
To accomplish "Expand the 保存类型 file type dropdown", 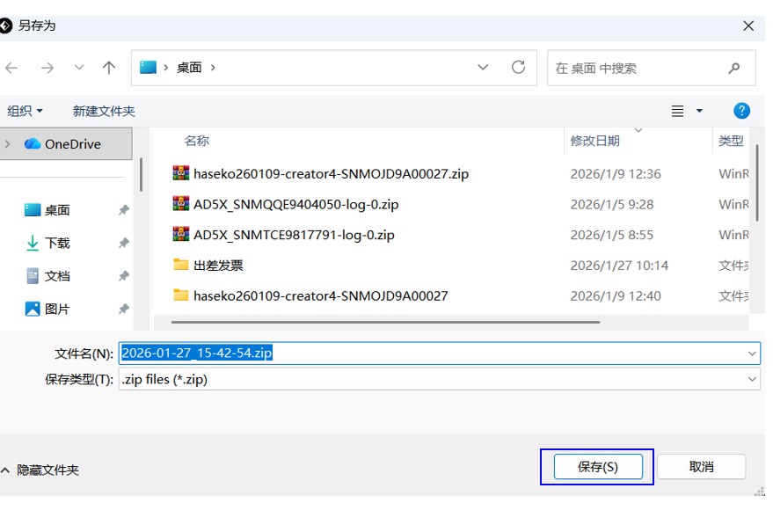I will [x=752, y=379].
